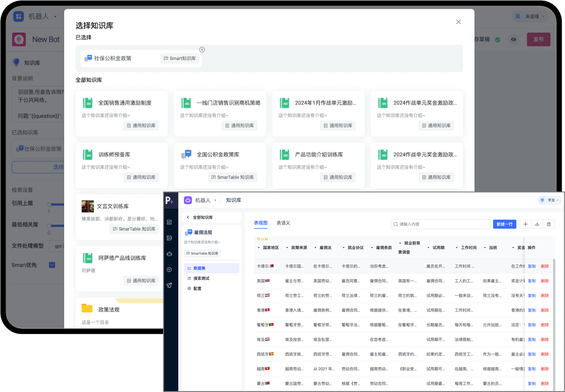Select the 全国公积金政策库 knowledge base card
The height and width of the screenshot is (392, 565).
click(220, 165)
